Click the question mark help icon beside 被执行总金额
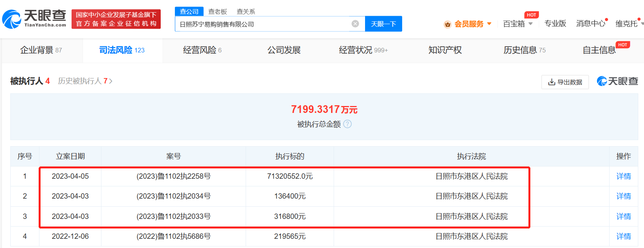Image resolution: width=644 pixels, height=248 pixels. click(x=347, y=124)
